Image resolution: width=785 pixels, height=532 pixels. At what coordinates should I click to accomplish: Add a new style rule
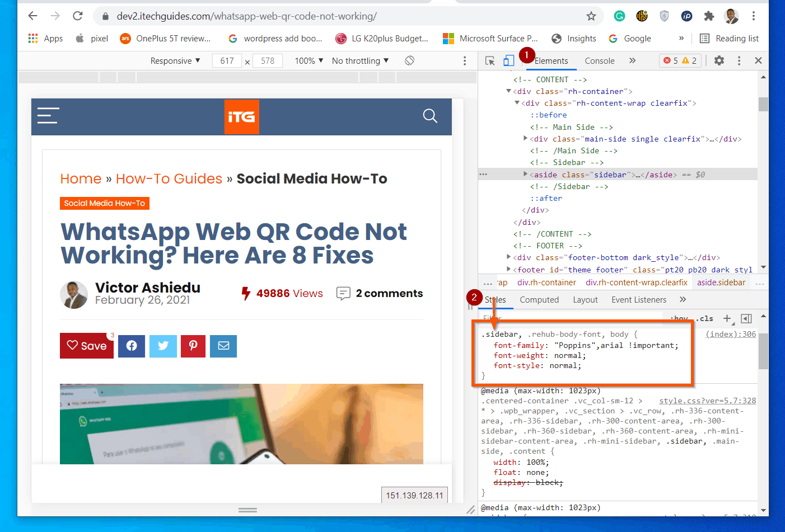[x=727, y=318]
